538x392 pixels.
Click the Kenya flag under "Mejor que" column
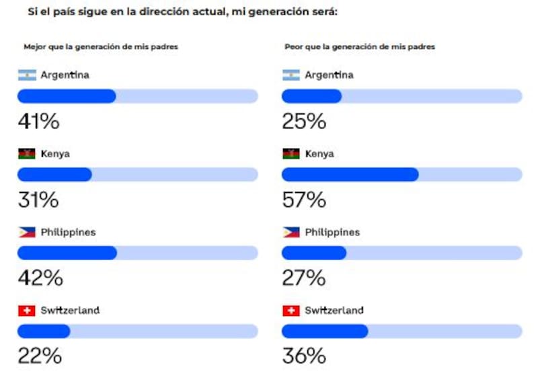tap(26, 154)
